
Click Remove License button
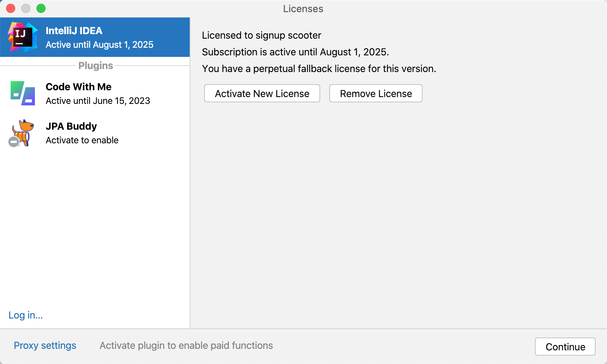click(x=376, y=93)
